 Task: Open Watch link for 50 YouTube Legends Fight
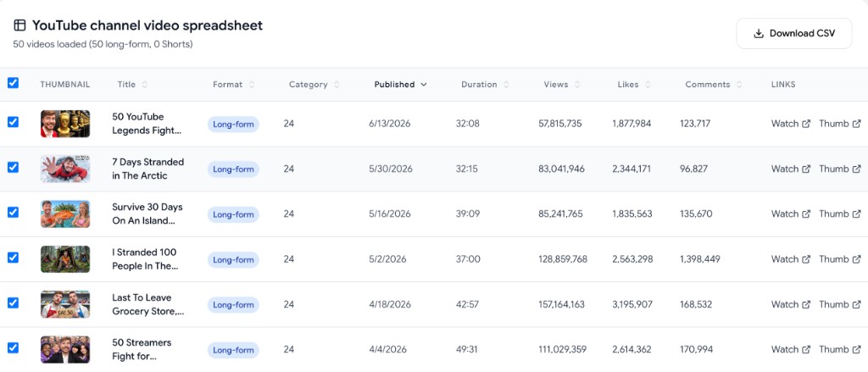791,124
